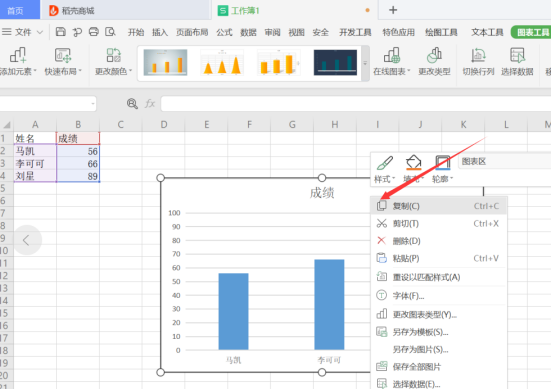Switch to the 特色应用 ribbon tab
Image resolution: width=554 pixels, height=390 pixels.
pos(398,32)
